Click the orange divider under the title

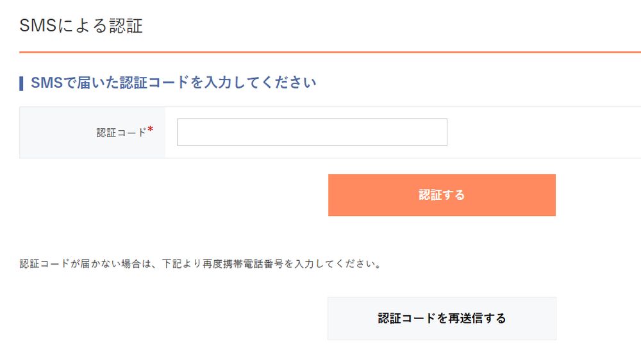330,52
